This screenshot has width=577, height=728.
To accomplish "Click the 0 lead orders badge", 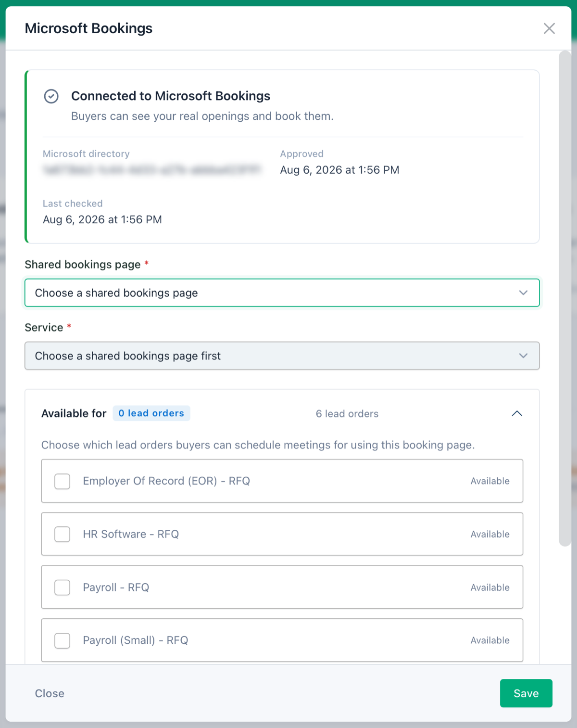I will pyautogui.click(x=151, y=413).
